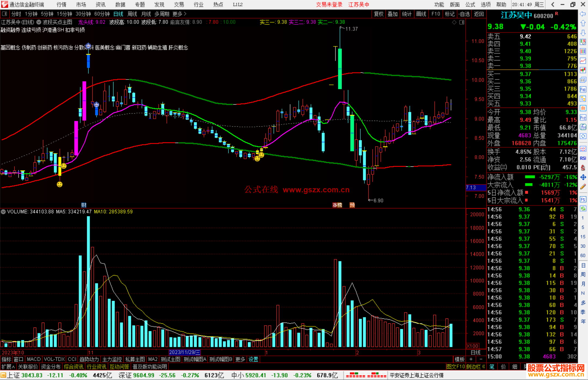Click the RSI indicator sidebar icon
Image resolution: width=588 pixels, height=380 pixels.
tap(583, 158)
